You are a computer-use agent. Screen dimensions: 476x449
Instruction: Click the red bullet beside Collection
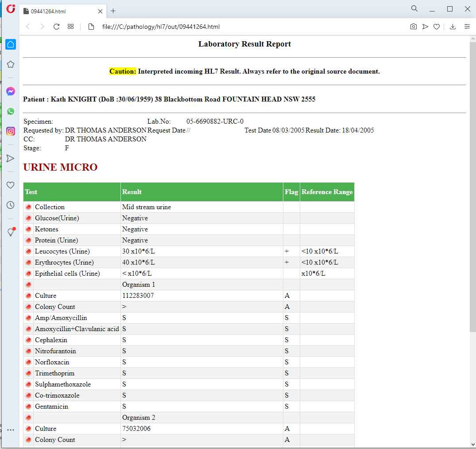click(28, 207)
